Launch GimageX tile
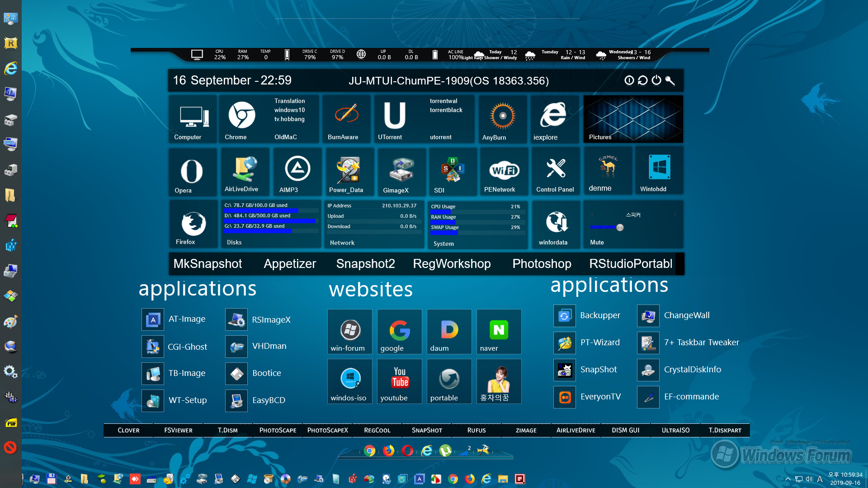The image size is (868, 488). pyautogui.click(x=401, y=172)
